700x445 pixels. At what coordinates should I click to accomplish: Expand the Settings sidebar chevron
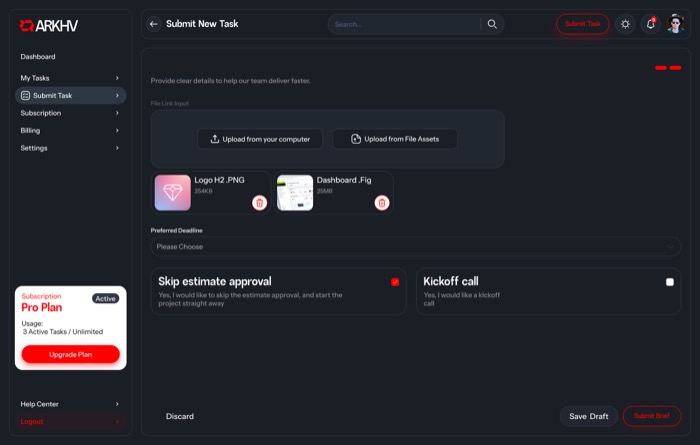point(117,148)
